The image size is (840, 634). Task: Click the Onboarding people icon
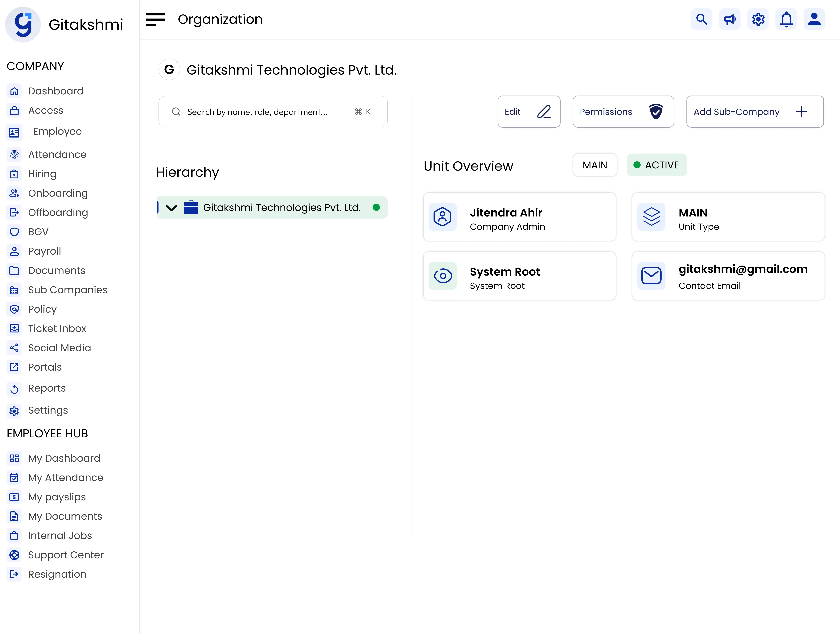[14, 193]
